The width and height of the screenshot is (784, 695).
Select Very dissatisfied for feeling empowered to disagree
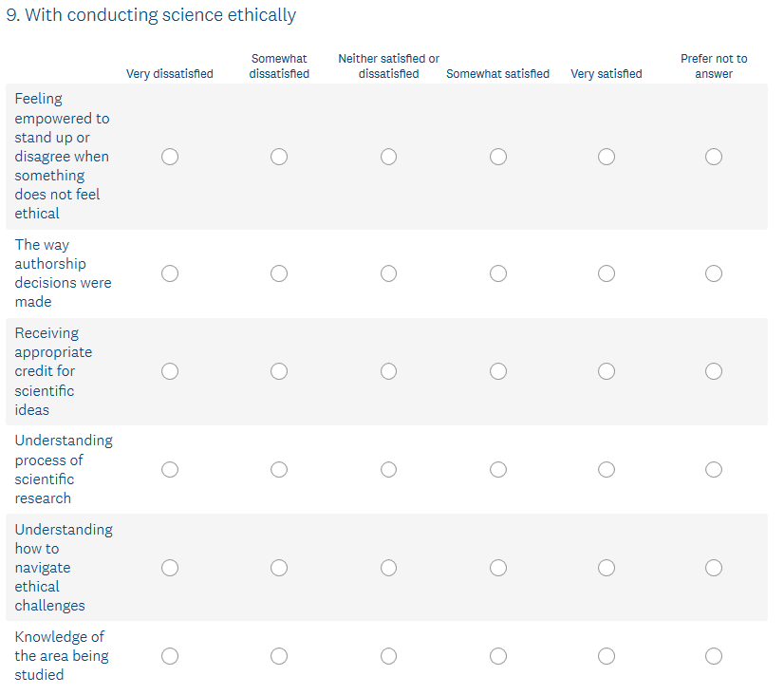pyautogui.click(x=170, y=157)
